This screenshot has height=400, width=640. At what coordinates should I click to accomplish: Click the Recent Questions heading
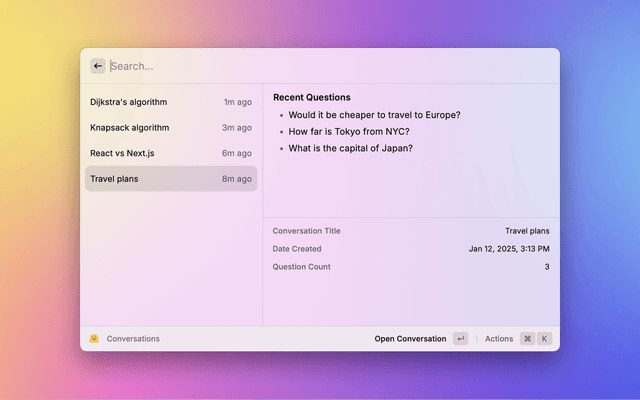(311, 98)
